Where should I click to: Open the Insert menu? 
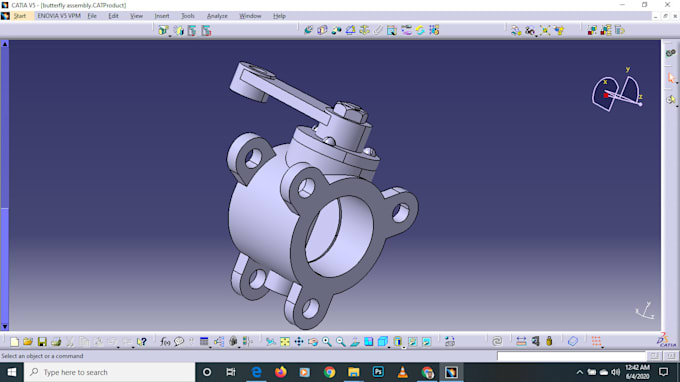click(x=162, y=16)
